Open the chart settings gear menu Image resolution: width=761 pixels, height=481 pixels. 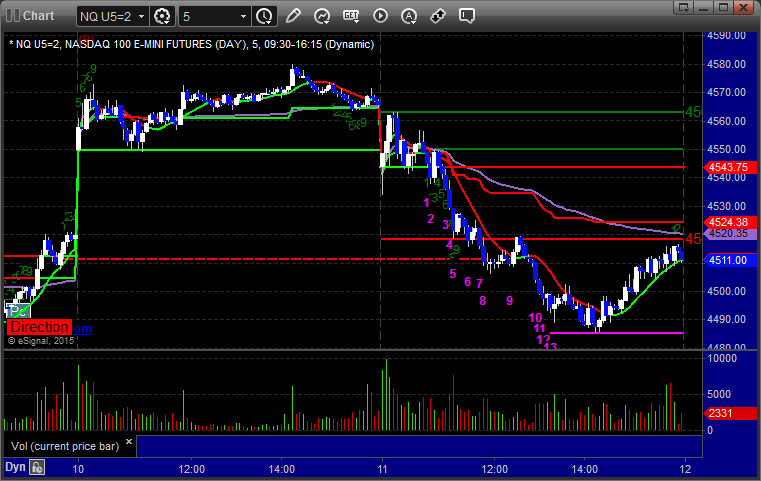click(162, 17)
